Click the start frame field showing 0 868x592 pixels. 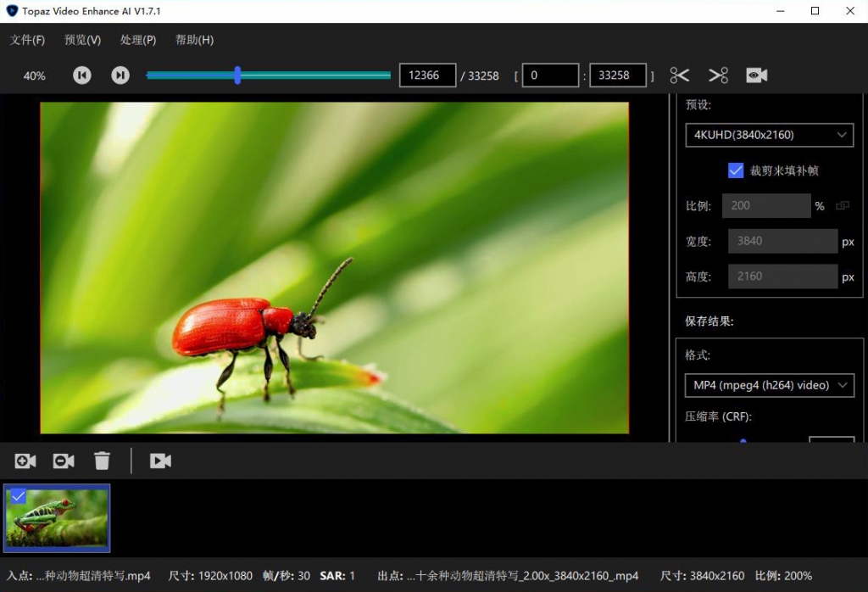[550, 75]
